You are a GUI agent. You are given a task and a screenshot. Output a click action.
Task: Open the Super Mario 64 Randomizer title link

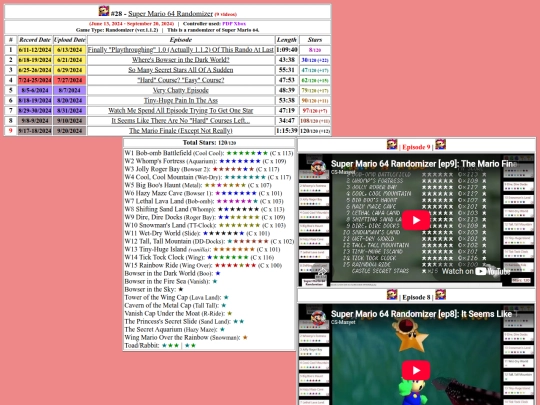[x=170, y=13]
